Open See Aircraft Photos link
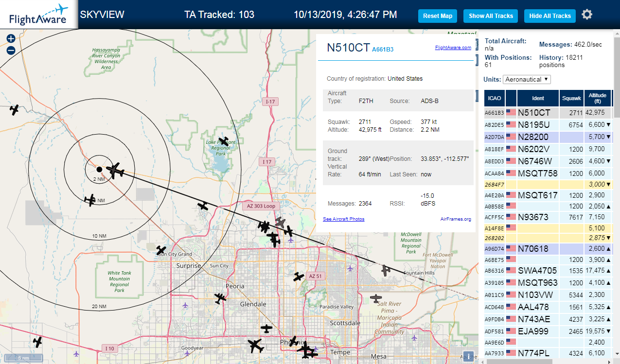620x364 pixels. (x=343, y=219)
